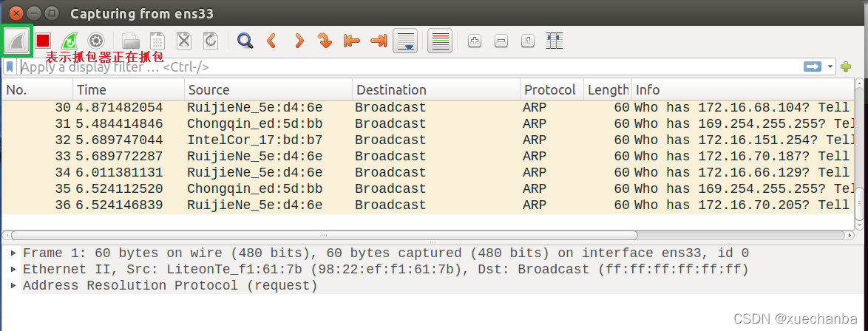Open the display filter history dropdown
This screenshot has width=868, height=331.
[x=831, y=67]
